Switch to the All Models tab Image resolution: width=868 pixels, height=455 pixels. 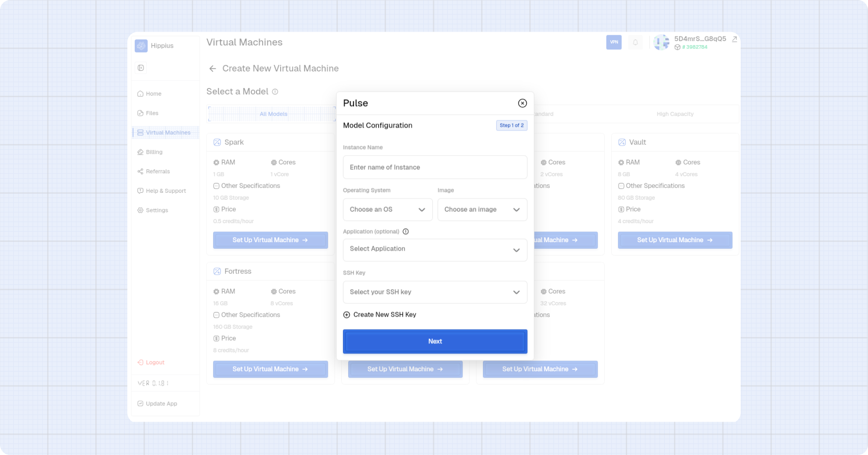click(x=273, y=114)
